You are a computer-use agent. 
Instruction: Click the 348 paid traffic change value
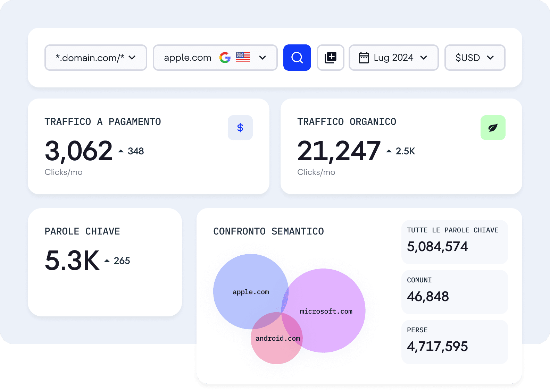(136, 151)
